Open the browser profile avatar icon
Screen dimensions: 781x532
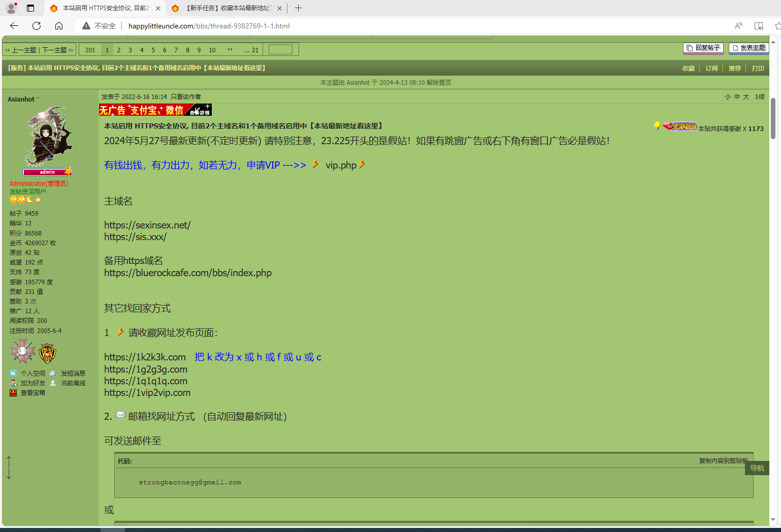tap(11, 8)
